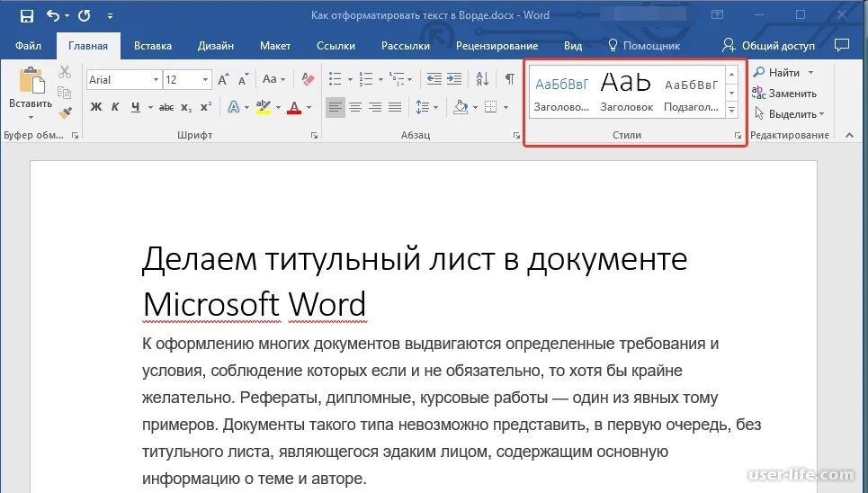Apply red font color
868x493 pixels.
294,107
